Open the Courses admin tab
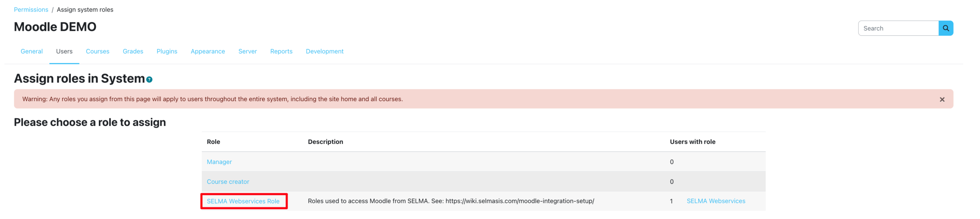Image resolution: width=980 pixels, height=219 pixels. tap(97, 51)
